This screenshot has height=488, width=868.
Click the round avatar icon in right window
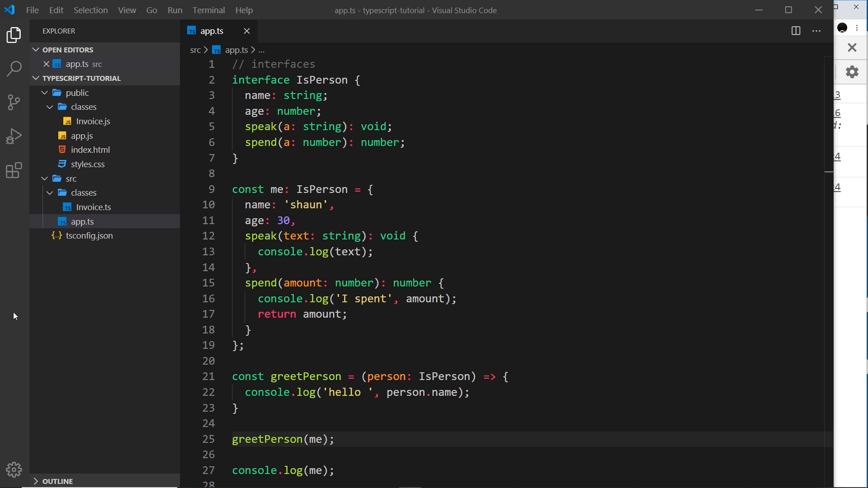(x=842, y=28)
